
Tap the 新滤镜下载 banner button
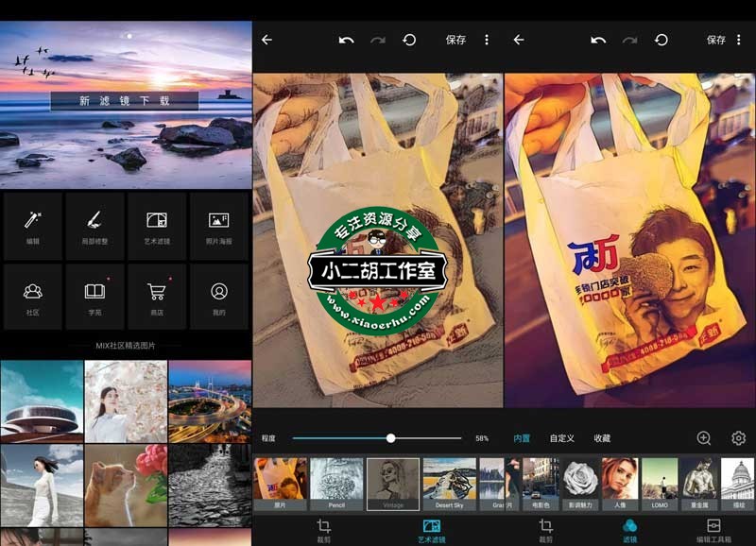coord(125,100)
